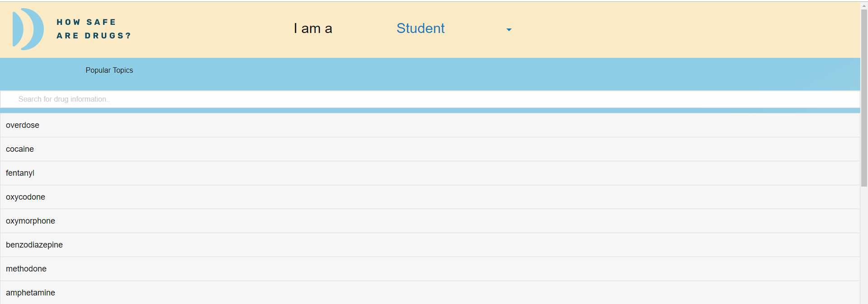
Task: Click the blue crescent logo icon
Action: pos(28,29)
